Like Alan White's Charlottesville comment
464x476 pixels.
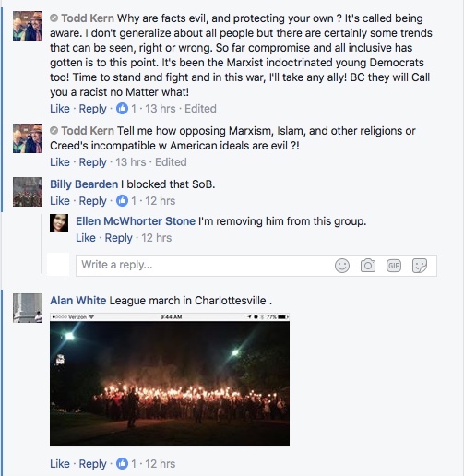60,464
